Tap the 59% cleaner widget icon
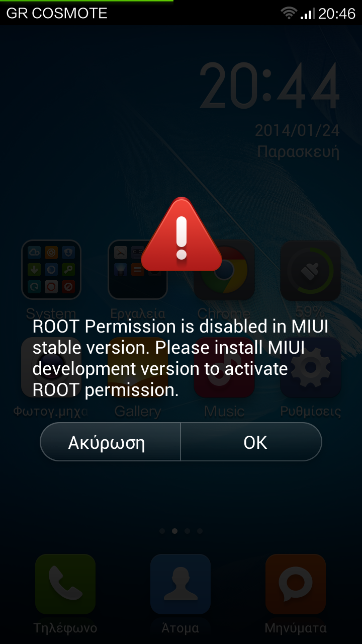 pyautogui.click(x=311, y=270)
